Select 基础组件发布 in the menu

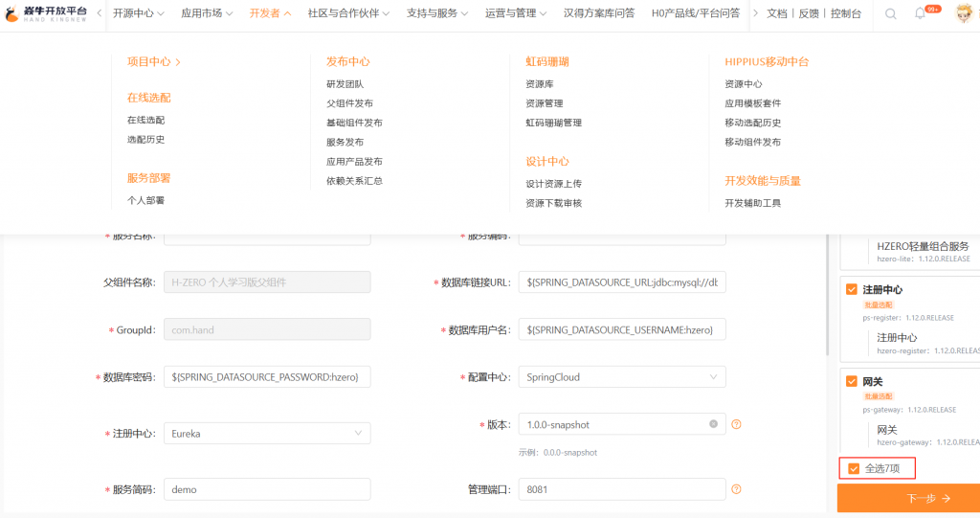pos(354,123)
